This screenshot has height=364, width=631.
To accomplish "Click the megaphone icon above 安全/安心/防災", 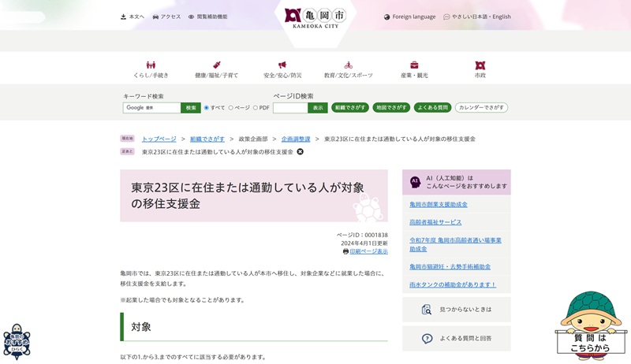I will coord(282,65).
